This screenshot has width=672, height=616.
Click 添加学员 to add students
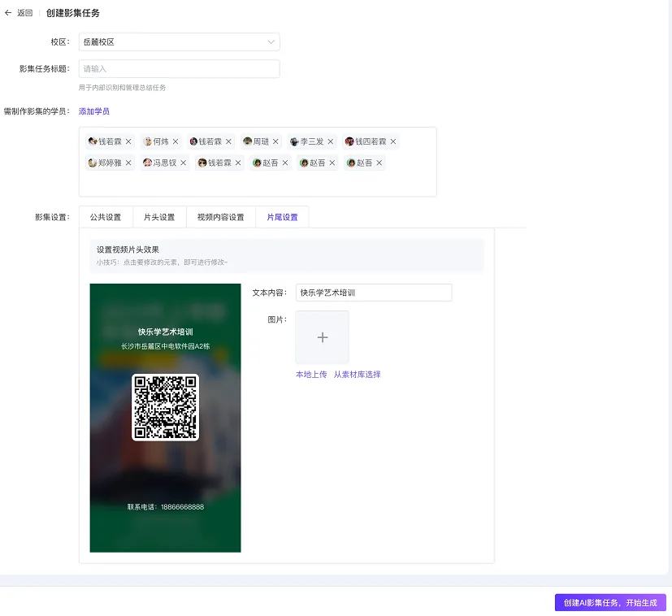[93, 111]
